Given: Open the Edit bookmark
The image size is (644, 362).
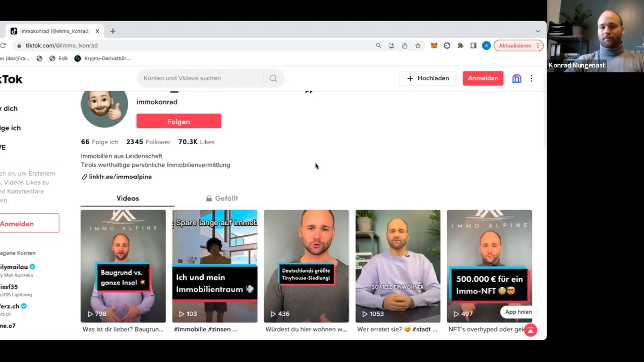Looking at the screenshot, I should pyautogui.click(x=59, y=58).
